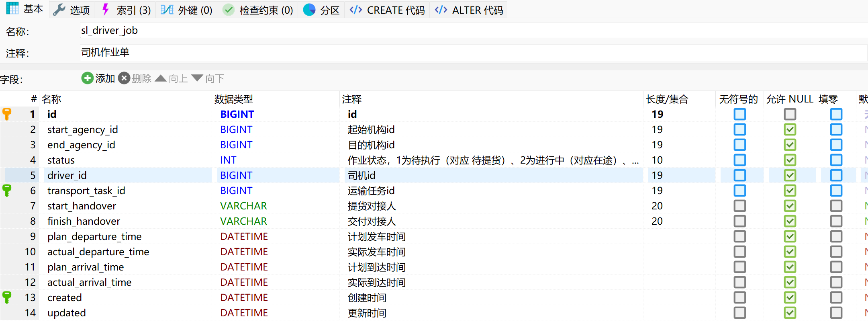Click the green key icon on transport_task_id row
Viewport: 868px width, 330px height.
pyautogui.click(x=7, y=191)
